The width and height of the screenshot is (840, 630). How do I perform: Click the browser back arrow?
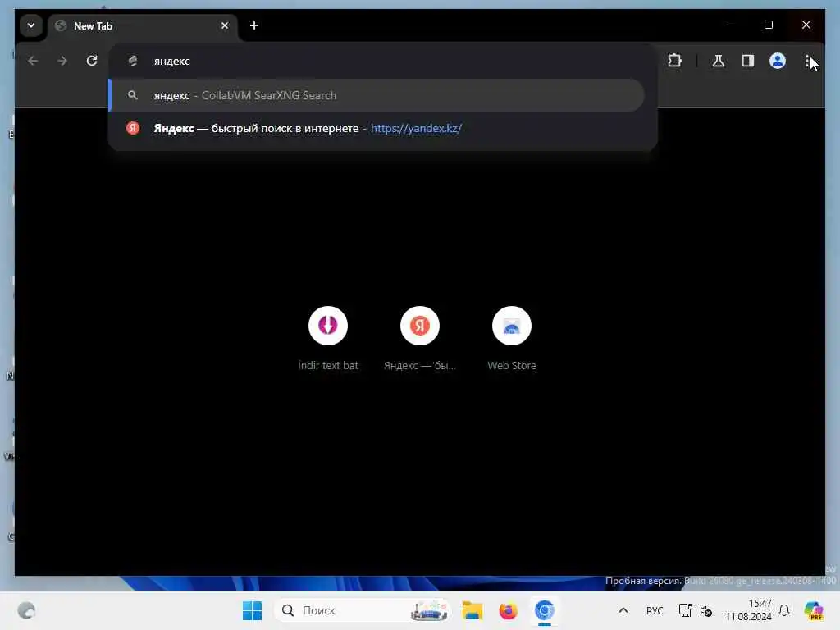pyautogui.click(x=33, y=61)
